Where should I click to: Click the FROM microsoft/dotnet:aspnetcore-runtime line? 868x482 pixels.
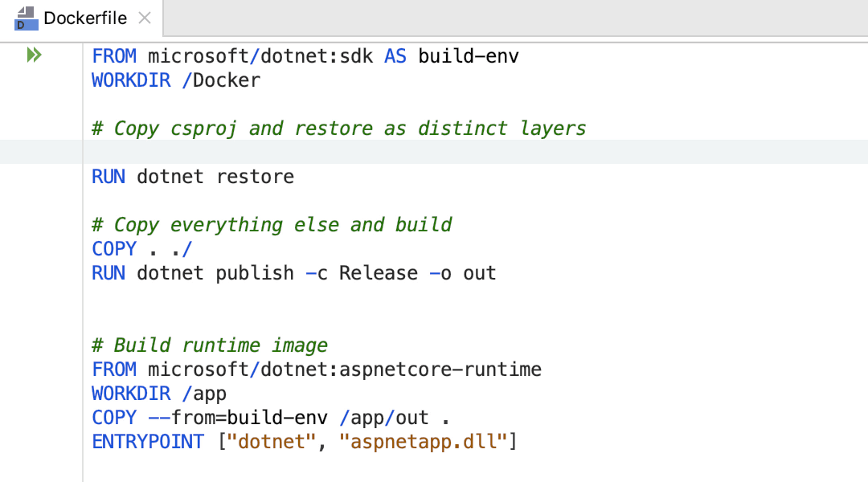point(313,370)
